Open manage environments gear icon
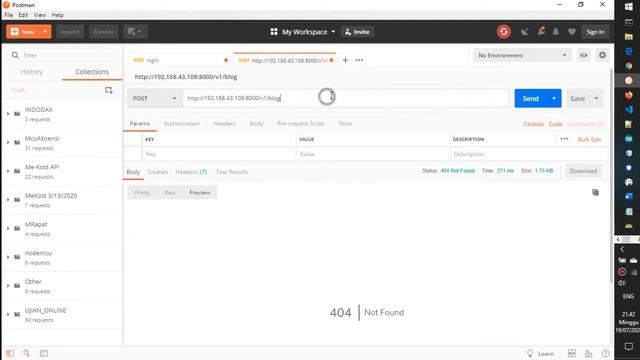640x360 pixels. (x=602, y=55)
